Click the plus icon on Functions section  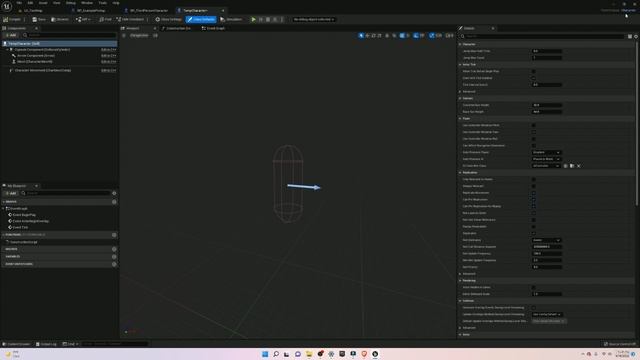(114, 235)
